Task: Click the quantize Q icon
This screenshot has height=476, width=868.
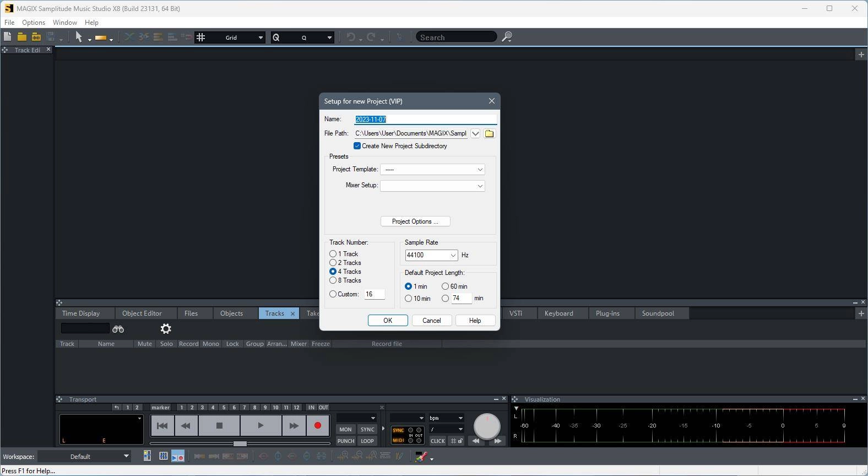Action: [276, 37]
